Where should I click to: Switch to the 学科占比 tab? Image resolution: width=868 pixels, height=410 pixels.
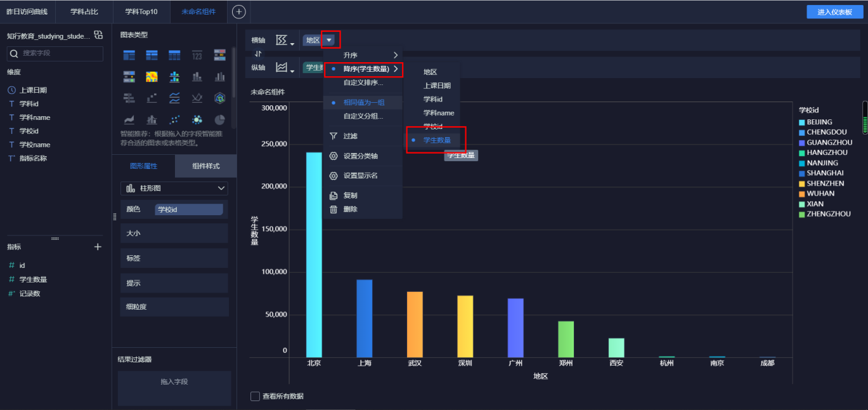(x=84, y=11)
